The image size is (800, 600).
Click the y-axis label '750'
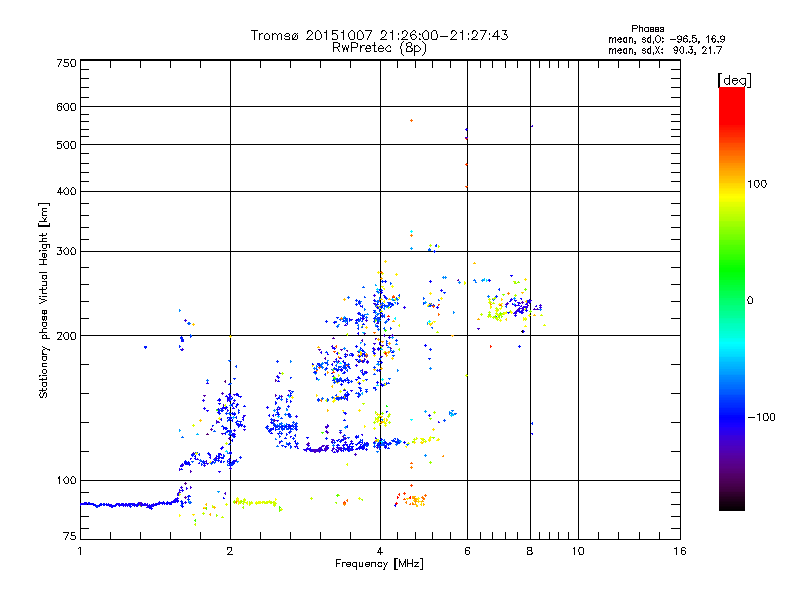pos(66,63)
